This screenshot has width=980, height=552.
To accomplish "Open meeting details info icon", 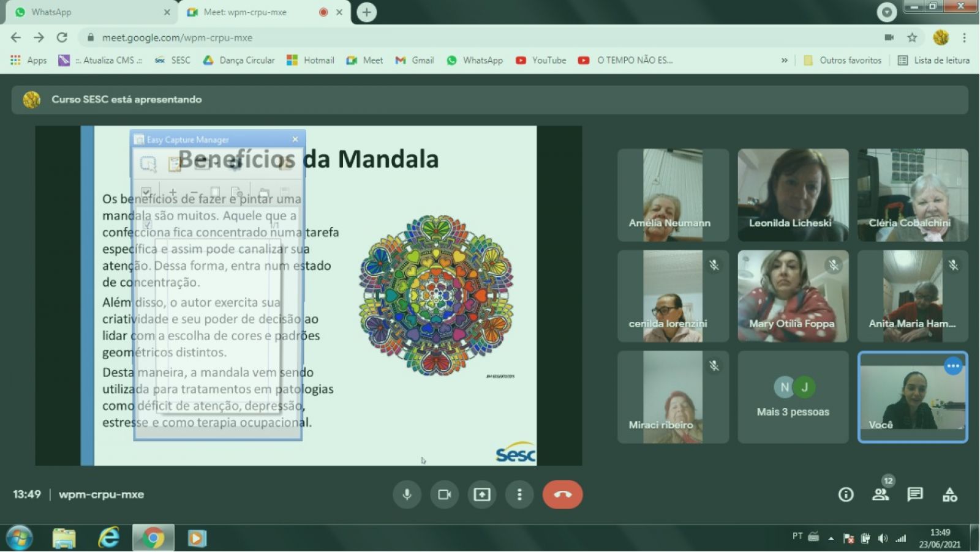I will point(846,494).
